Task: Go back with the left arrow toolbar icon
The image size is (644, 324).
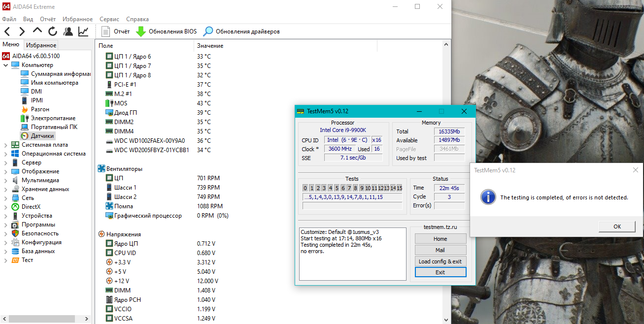Action: click(x=7, y=32)
